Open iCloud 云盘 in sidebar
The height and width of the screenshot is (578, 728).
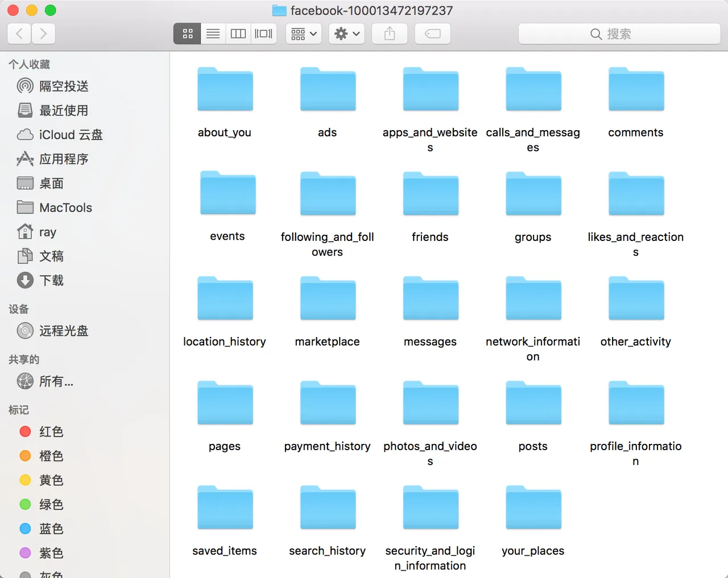click(x=85, y=135)
